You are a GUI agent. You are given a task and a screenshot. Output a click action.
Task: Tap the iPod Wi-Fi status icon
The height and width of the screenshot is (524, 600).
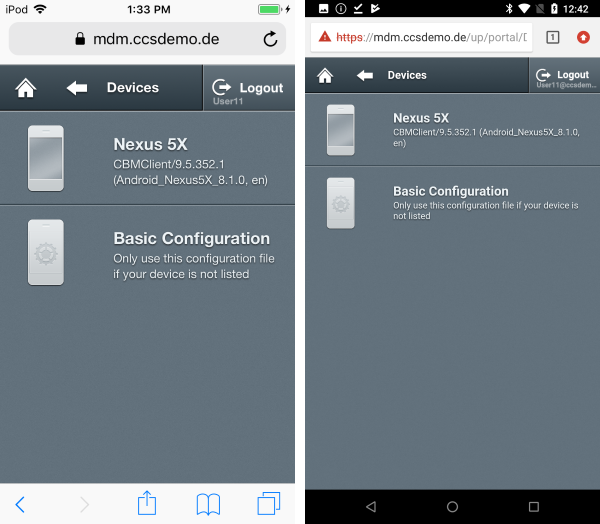click(40, 9)
